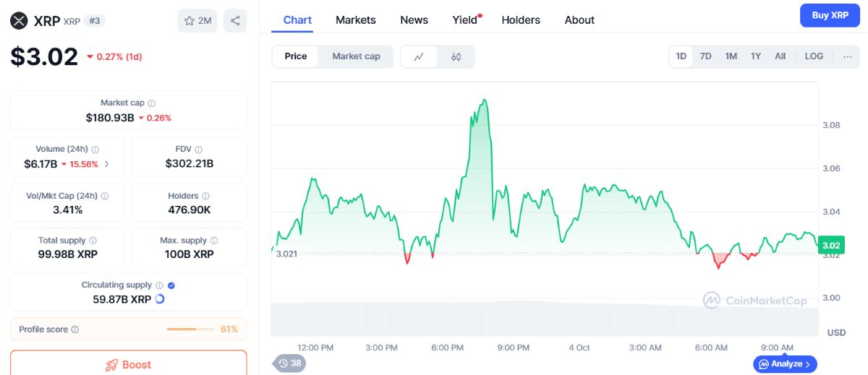Click the Profile score progress bar

click(x=191, y=329)
